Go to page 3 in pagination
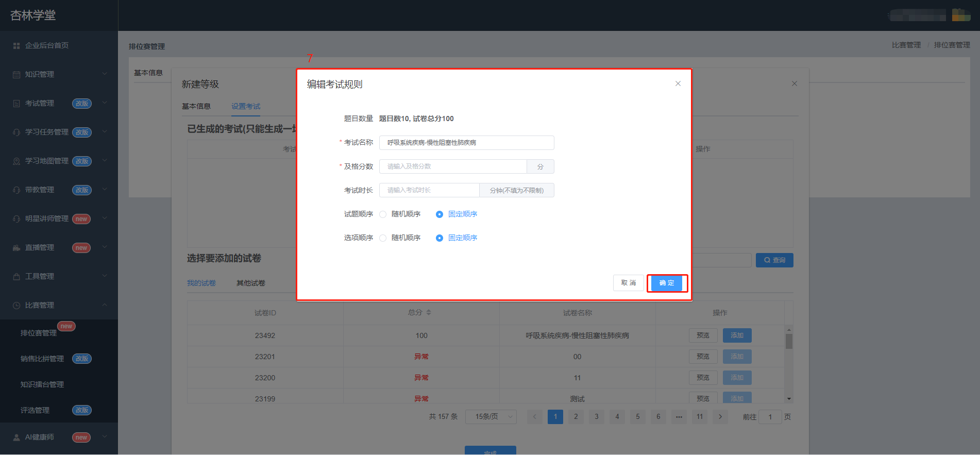980x455 pixels. pyautogui.click(x=597, y=417)
